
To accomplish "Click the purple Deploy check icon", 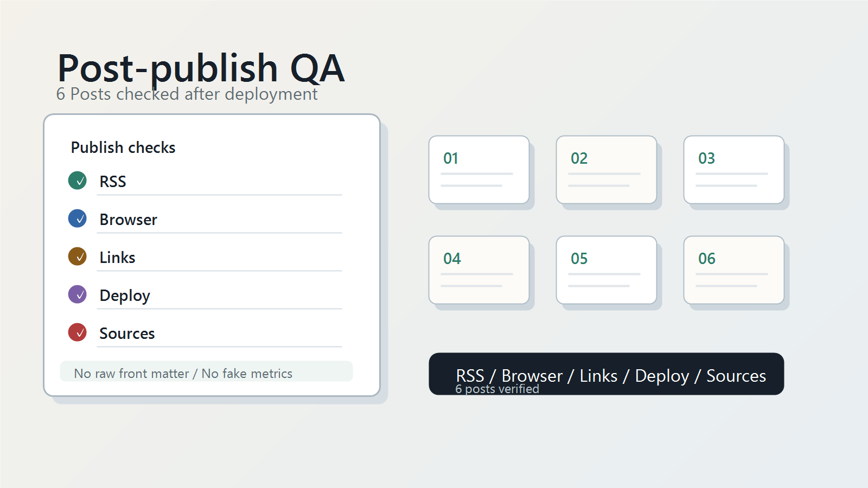I will tap(78, 294).
